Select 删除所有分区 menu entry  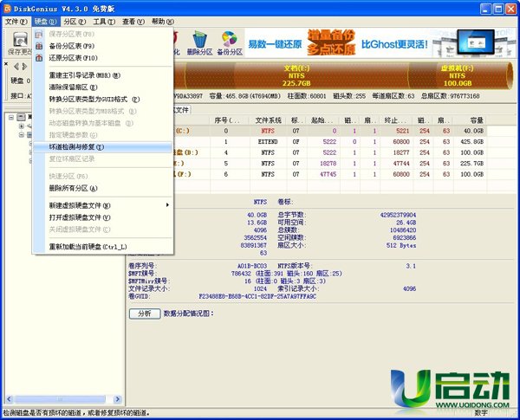pos(103,188)
